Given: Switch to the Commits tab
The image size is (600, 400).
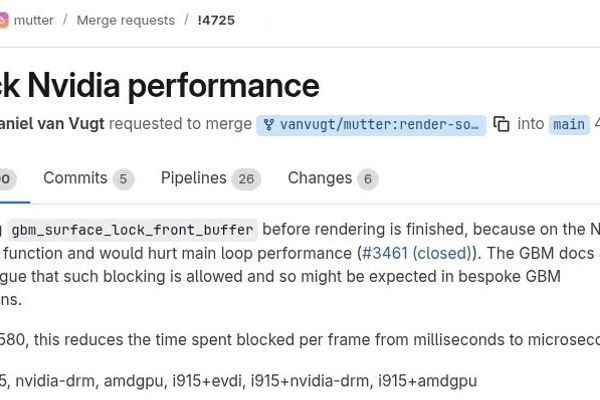Looking at the screenshot, I should pyautogui.click(x=75, y=178).
